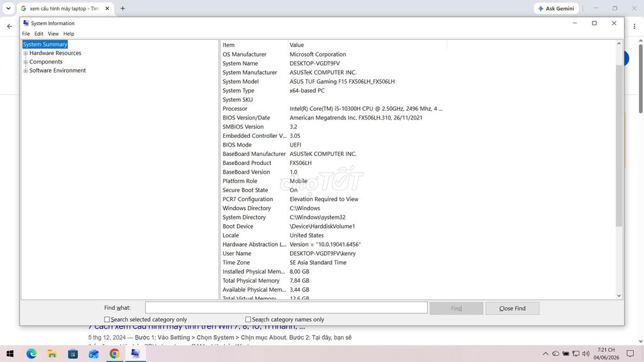Click the Find button

[457, 308]
